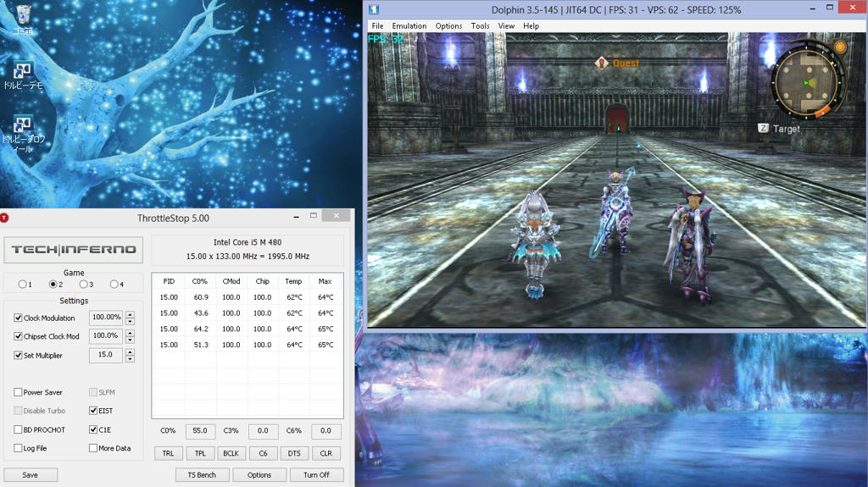Click the TechInferno logo banner
Viewport: 868px width, 487px height.
click(74, 250)
